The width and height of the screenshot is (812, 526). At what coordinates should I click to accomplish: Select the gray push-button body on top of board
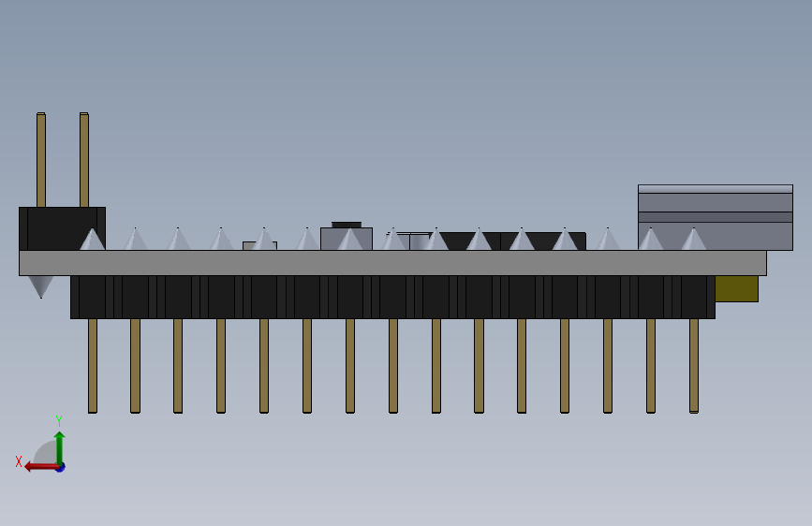(x=347, y=239)
